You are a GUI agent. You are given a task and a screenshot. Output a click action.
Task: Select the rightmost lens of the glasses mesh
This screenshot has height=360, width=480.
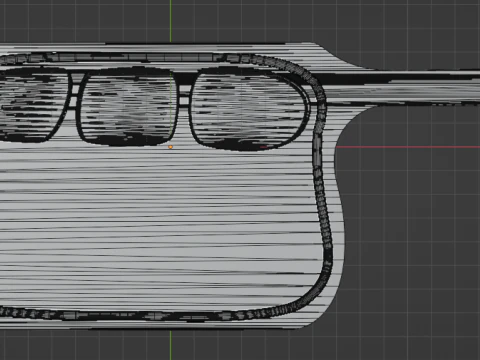[x=249, y=108]
